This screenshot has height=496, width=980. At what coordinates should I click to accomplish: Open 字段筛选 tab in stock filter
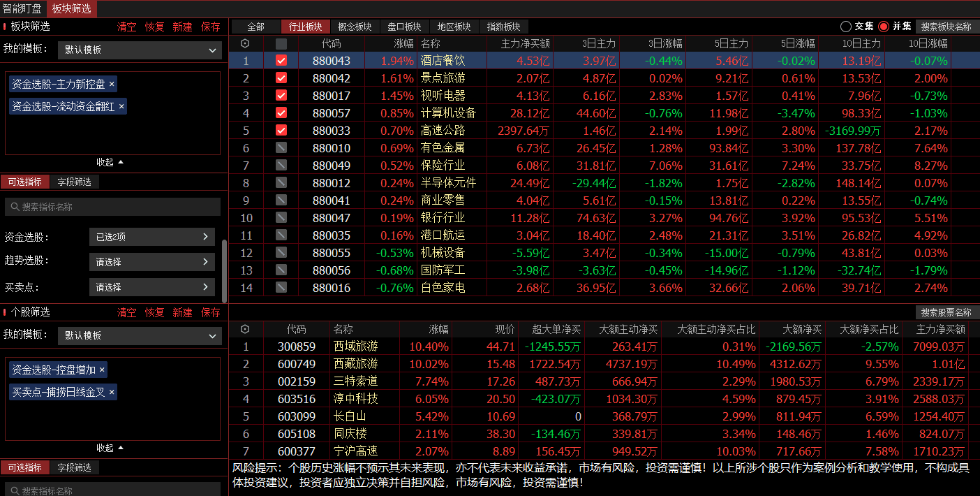[74, 467]
